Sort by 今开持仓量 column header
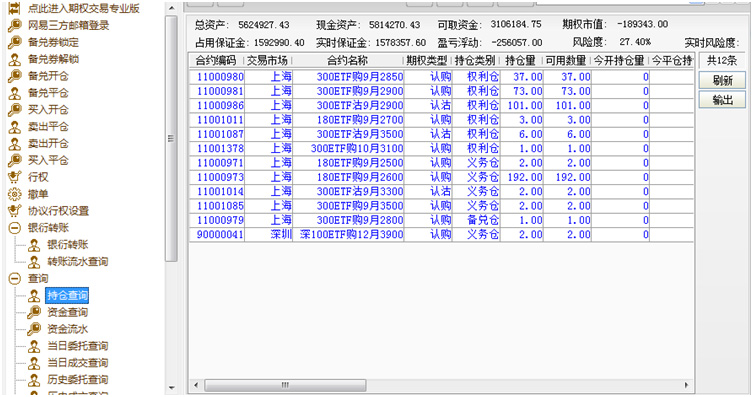Screen dimensions: 753x397 [x=620, y=60]
